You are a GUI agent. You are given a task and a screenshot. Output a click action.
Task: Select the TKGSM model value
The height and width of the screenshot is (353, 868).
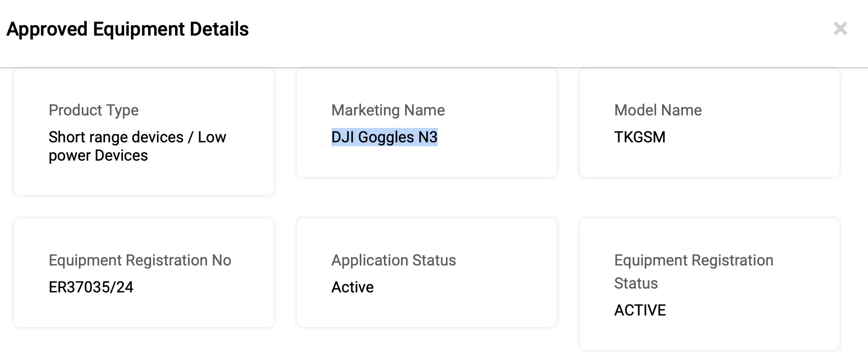coord(639,137)
